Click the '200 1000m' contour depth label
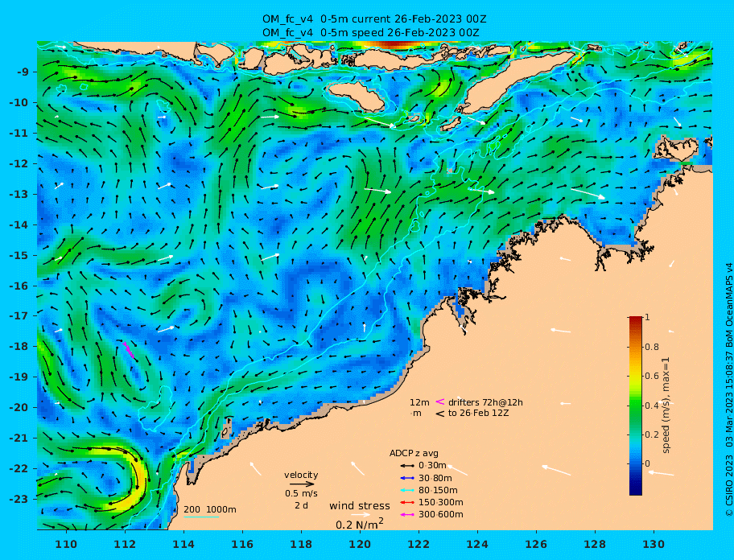Image resolution: width=734 pixels, height=560 pixels. [210, 509]
